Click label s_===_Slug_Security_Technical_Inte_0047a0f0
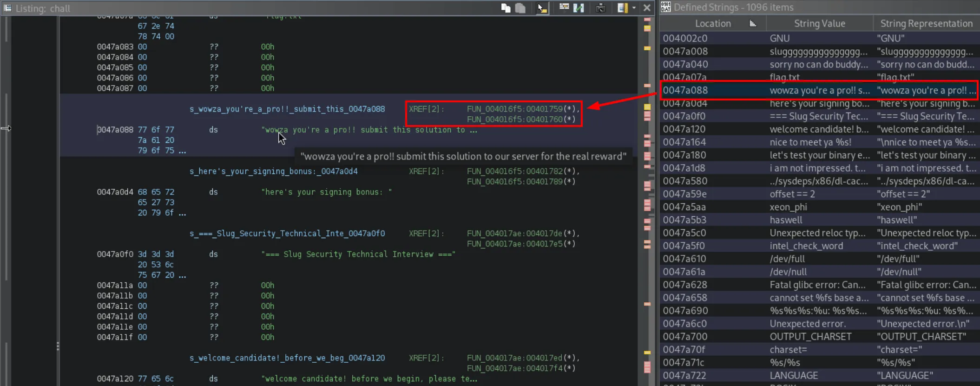The image size is (980, 386). [287, 233]
